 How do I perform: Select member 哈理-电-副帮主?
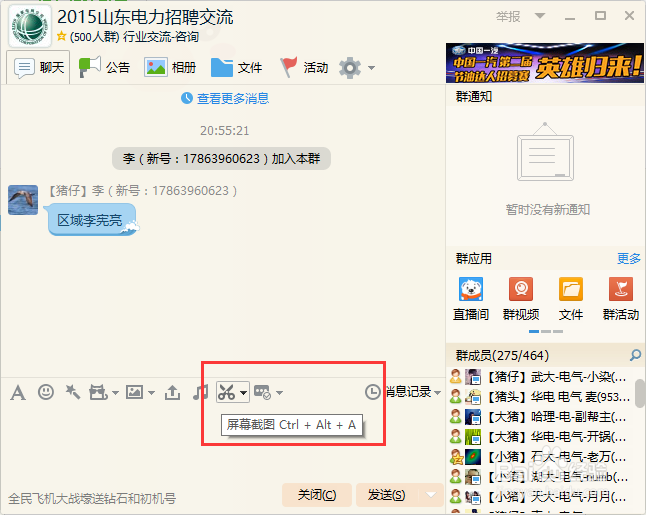tap(545, 417)
